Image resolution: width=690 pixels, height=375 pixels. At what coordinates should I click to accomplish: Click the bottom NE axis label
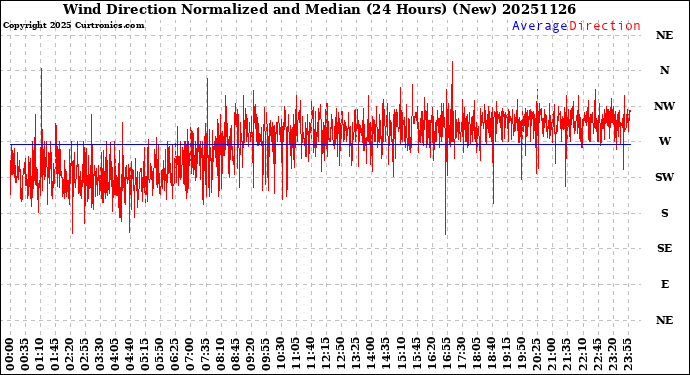point(664,320)
